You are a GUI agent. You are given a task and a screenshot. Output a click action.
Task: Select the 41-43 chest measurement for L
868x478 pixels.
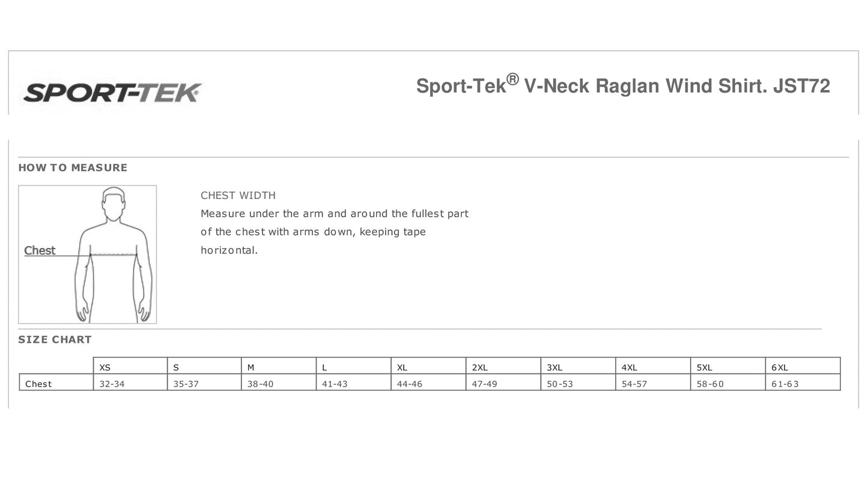click(335, 384)
